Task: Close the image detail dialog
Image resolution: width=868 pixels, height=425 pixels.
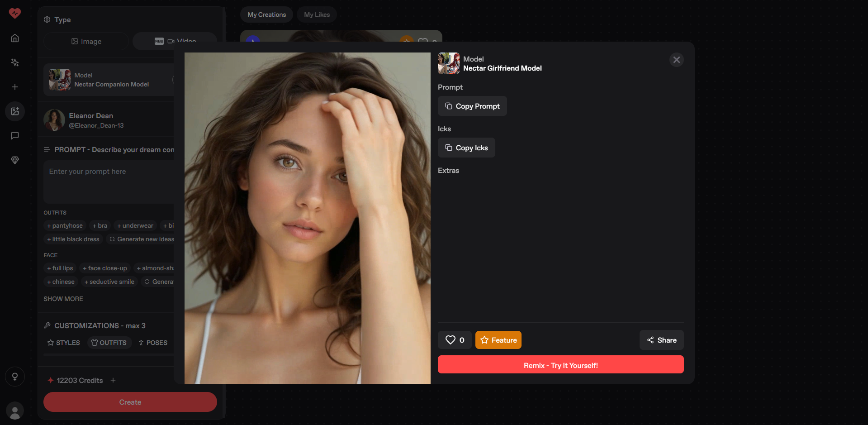Action: click(677, 60)
